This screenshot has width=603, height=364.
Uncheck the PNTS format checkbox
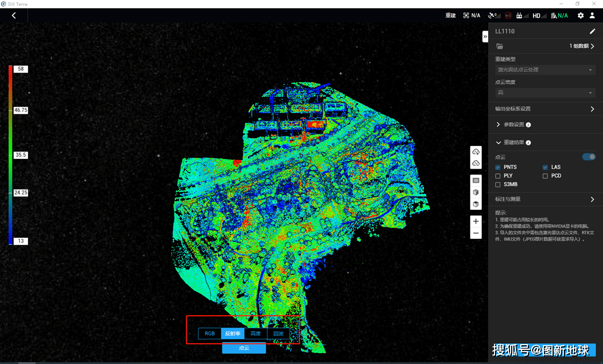(x=498, y=167)
